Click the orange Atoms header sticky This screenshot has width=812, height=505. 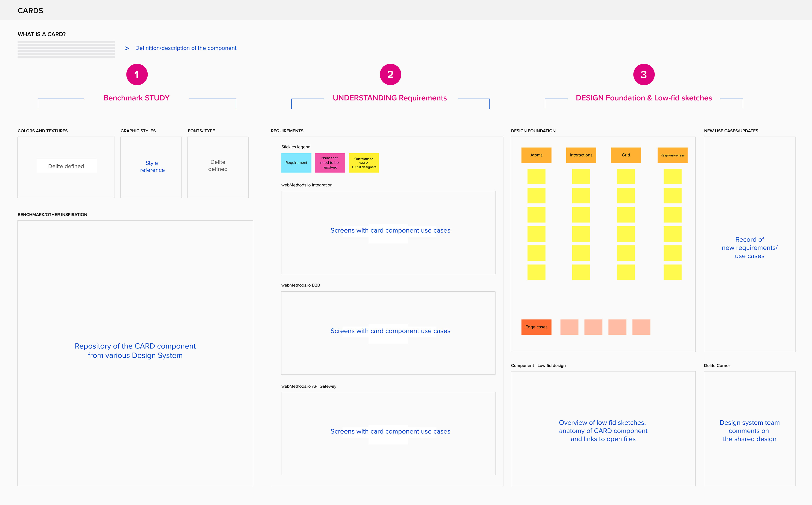click(536, 155)
